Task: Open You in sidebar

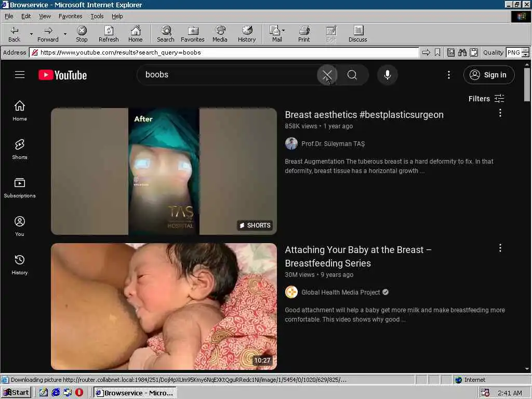Action: coord(20,226)
